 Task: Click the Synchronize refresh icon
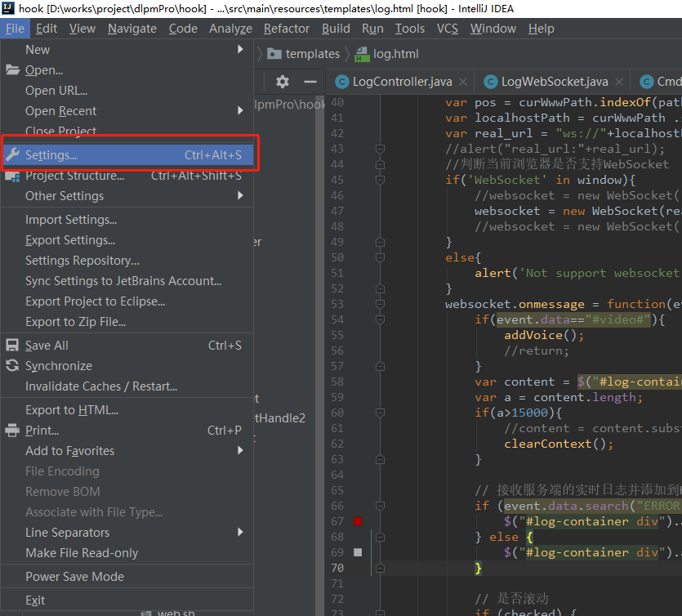click(12, 365)
